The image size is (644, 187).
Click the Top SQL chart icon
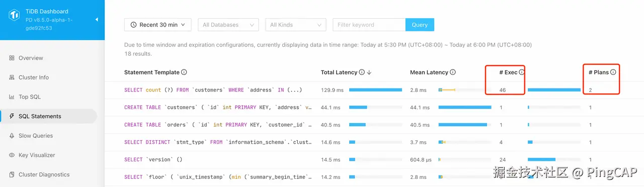[12, 97]
